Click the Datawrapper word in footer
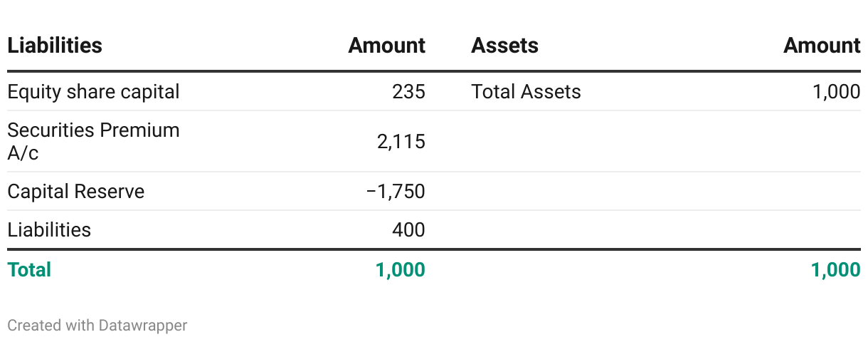The height and width of the screenshot is (342, 868). [x=143, y=326]
